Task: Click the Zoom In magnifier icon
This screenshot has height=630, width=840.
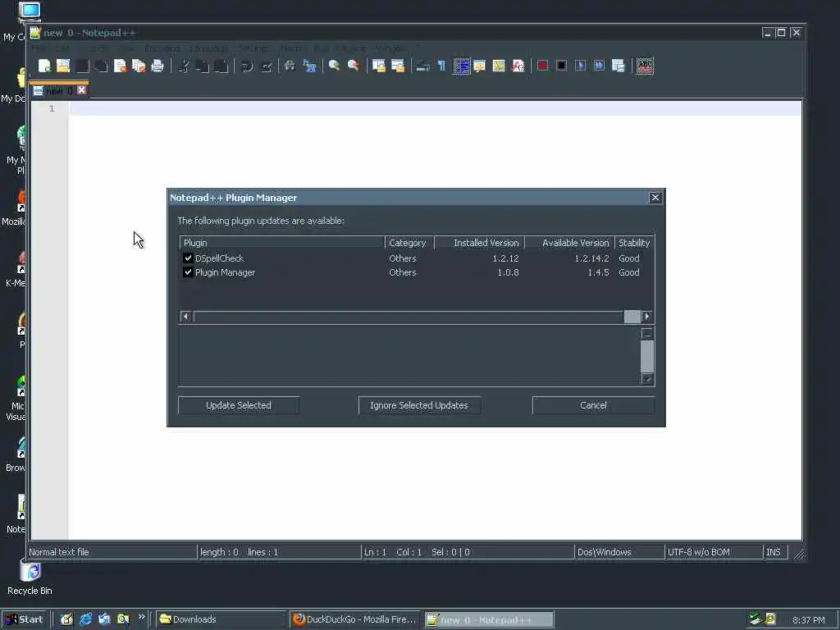Action: (x=335, y=66)
